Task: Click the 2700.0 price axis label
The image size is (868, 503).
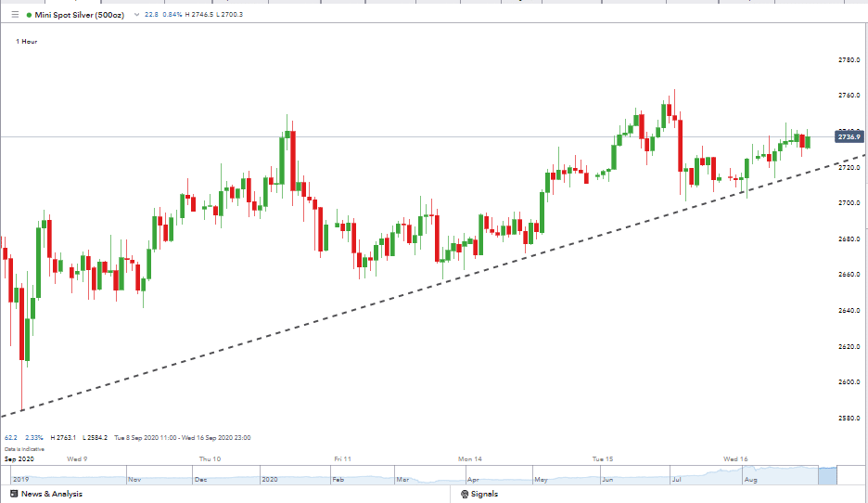Action: (849, 202)
